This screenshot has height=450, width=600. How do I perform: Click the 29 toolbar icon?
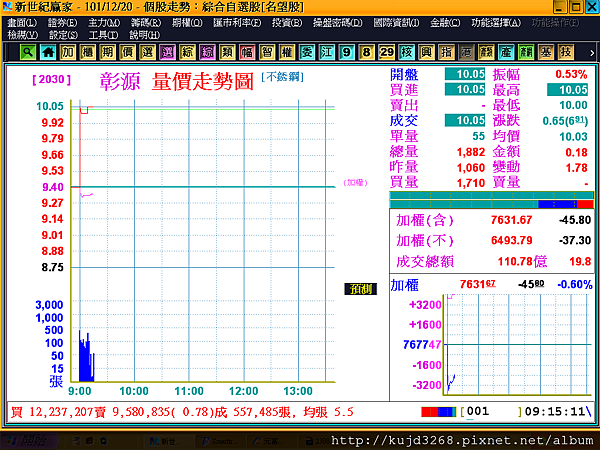coord(386,52)
